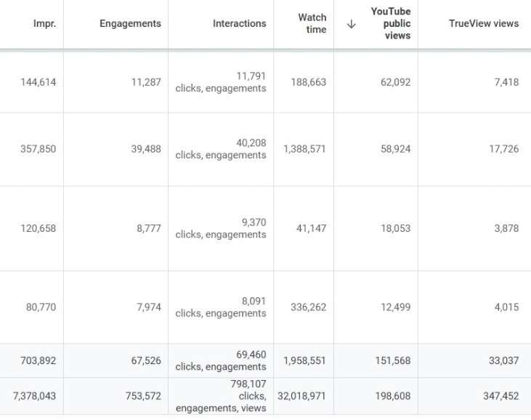Select the 120,658 impressions cell
The width and height of the screenshot is (531, 420).
38,228
